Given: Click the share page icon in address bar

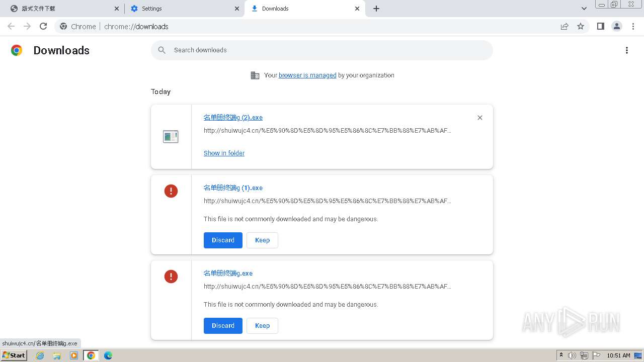Looking at the screenshot, I should pyautogui.click(x=565, y=26).
